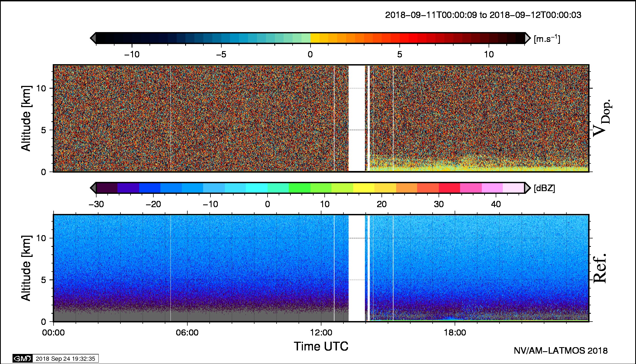Select the Ref. panel label
This screenshot has width=636, height=364.
point(600,268)
